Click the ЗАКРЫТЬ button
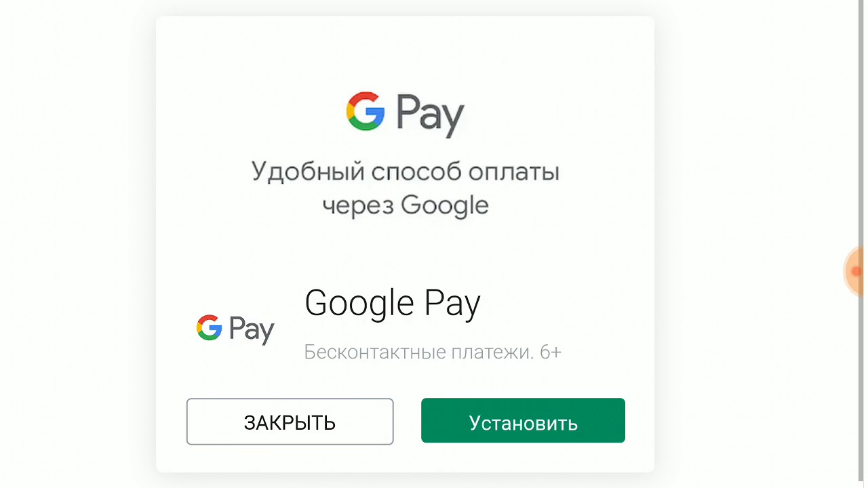Image resolution: width=868 pixels, height=488 pixels. pyautogui.click(x=290, y=422)
